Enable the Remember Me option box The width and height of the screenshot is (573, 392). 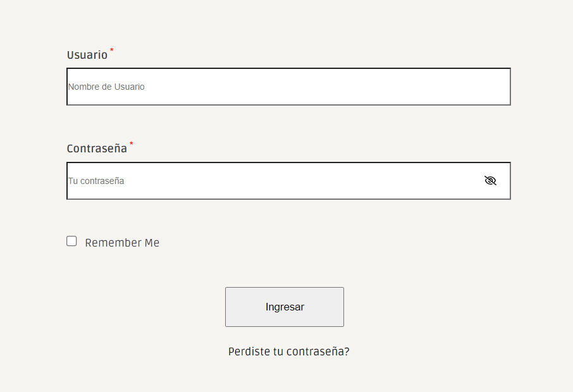pos(71,241)
